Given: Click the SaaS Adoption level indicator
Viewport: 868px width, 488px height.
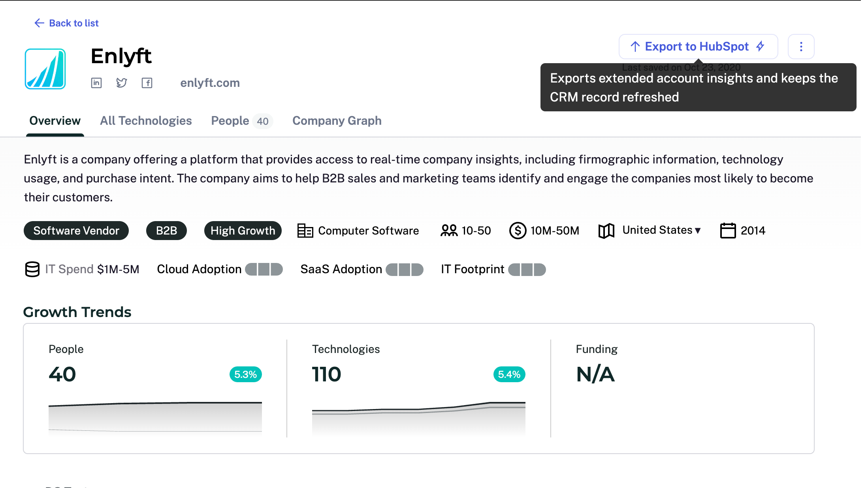Looking at the screenshot, I should pyautogui.click(x=404, y=269).
